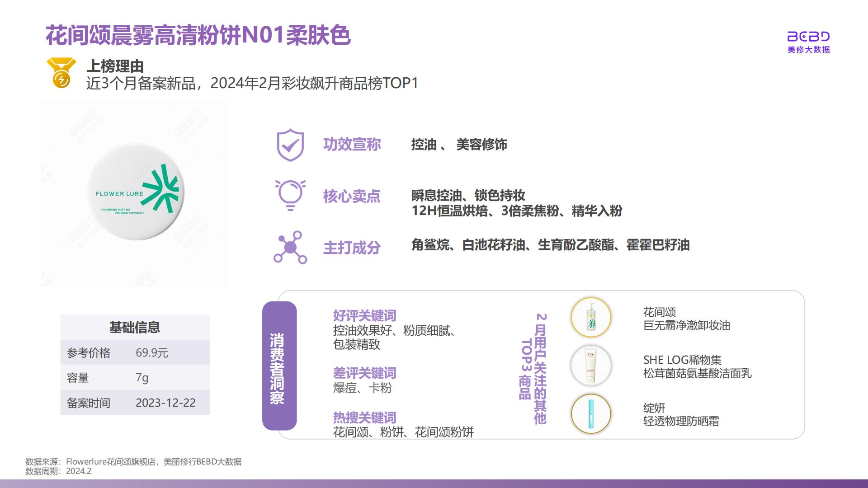Click the price value 69.9元
868x488 pixels.
point(152,353)
